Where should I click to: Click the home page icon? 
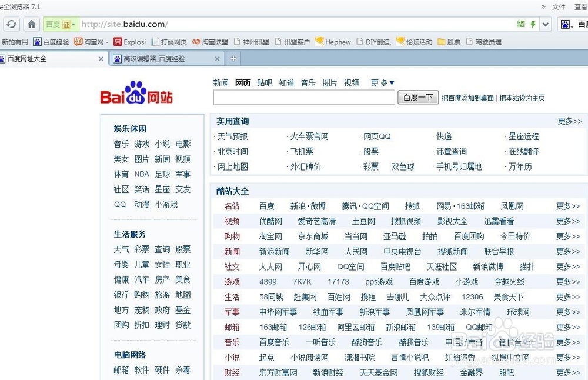point(32,24)
